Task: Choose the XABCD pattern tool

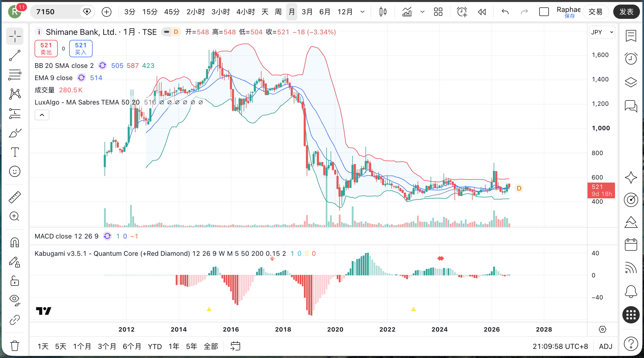Action: (x=15, y=94)
